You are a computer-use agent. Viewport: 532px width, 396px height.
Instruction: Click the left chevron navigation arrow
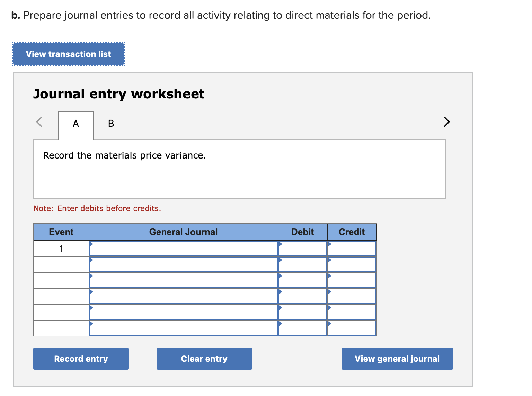39,122
